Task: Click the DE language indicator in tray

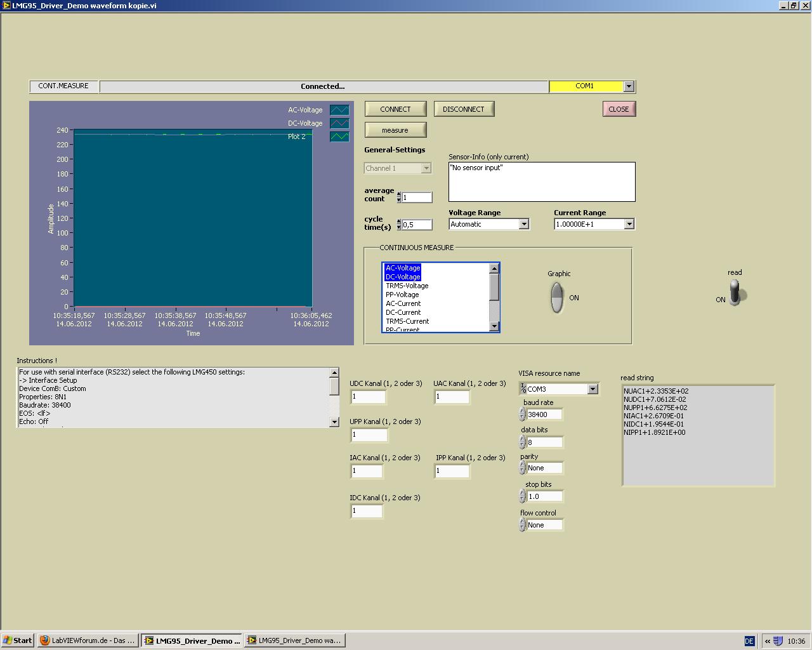Action: coord(749,641)
